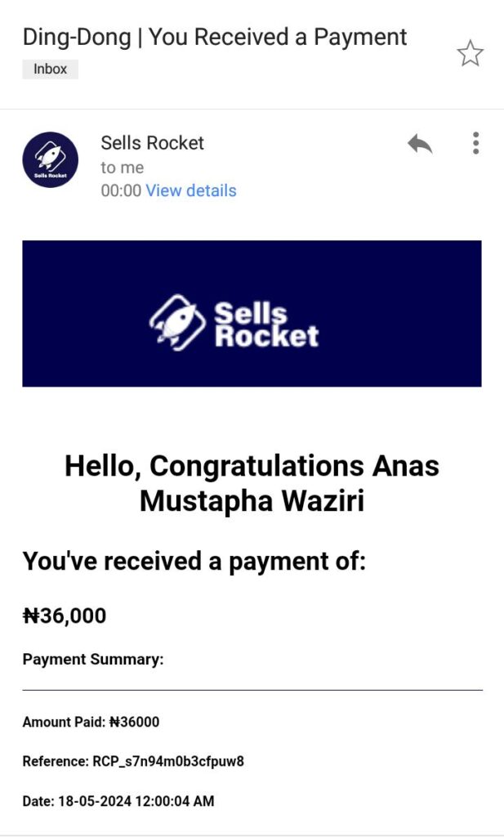Tap the Sells Rocket sender avatar

(x=51, y=159)
